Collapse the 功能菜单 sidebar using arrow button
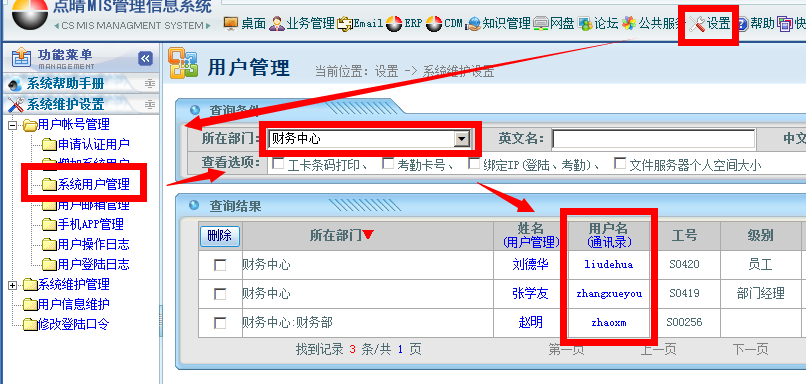The height and width of the screenshot is (384, 806). coord(145,59)
